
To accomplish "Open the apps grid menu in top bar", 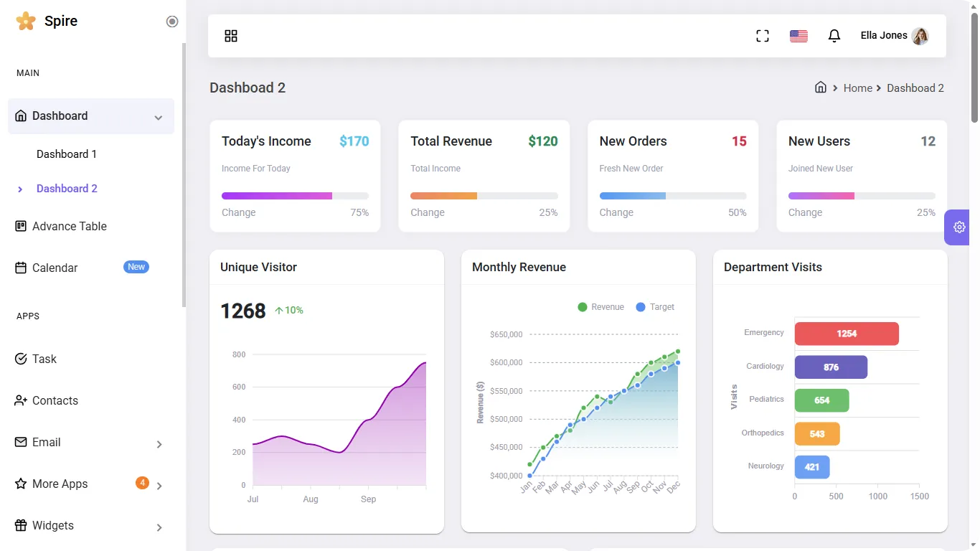I will coord(230,35).
